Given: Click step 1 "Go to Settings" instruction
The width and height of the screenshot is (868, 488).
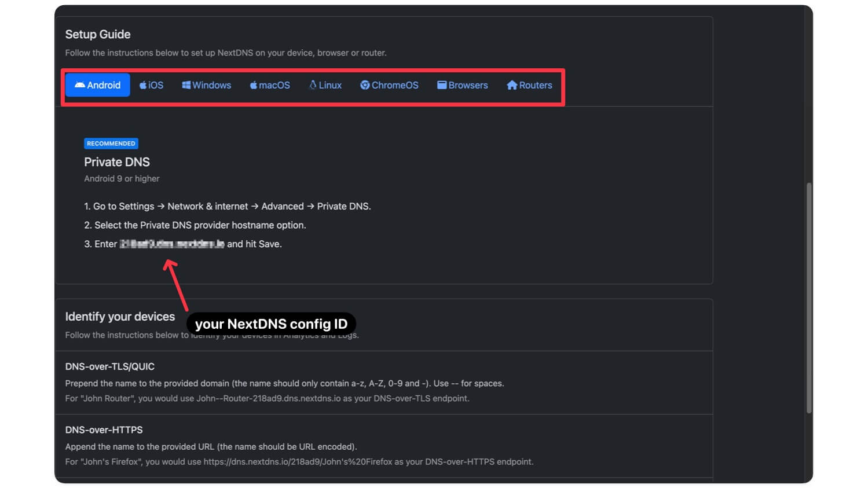Looking at the screenshot, I should pyautogui.click(x=228, y=206).
